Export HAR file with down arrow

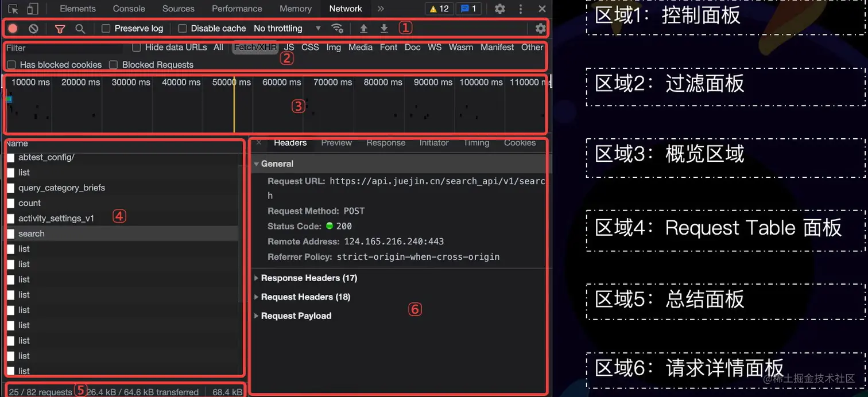tap(384, 28)
